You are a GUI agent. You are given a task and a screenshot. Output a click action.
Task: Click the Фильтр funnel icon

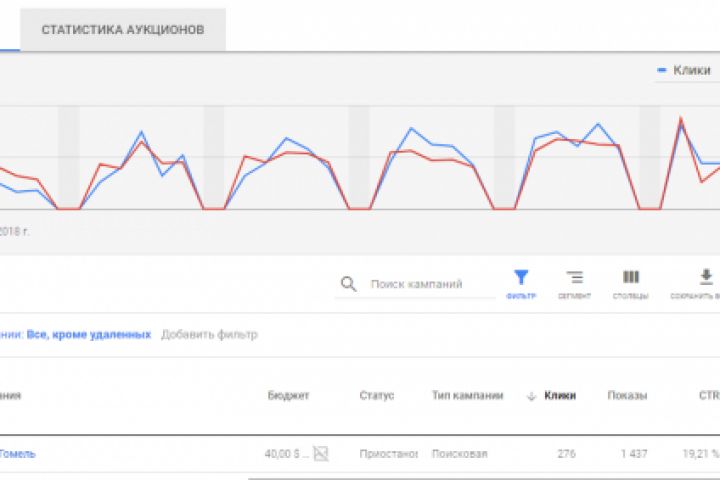pos(521,278)
